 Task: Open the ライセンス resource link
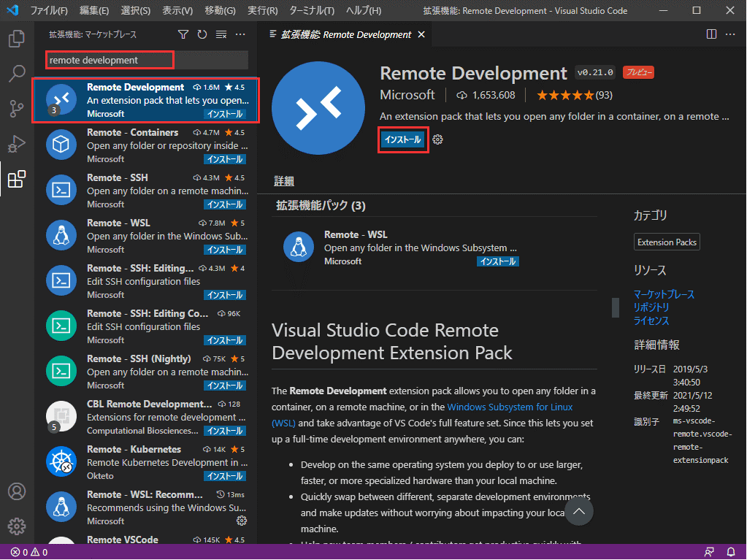(x=651, y=321)
